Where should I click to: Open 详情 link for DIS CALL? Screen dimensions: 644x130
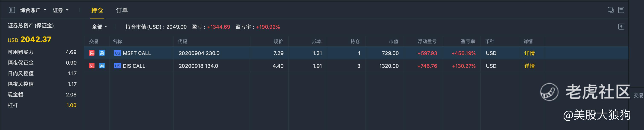[529, 66]
